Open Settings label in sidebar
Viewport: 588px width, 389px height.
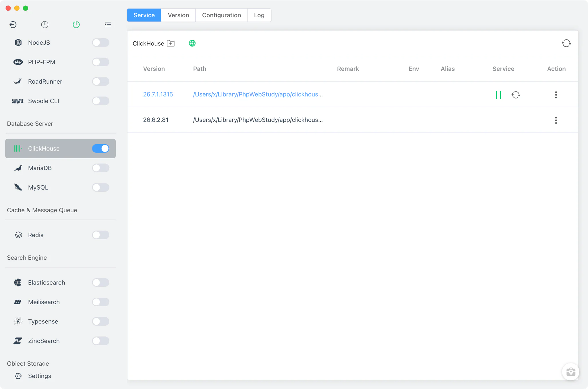[x=40, y=376]
